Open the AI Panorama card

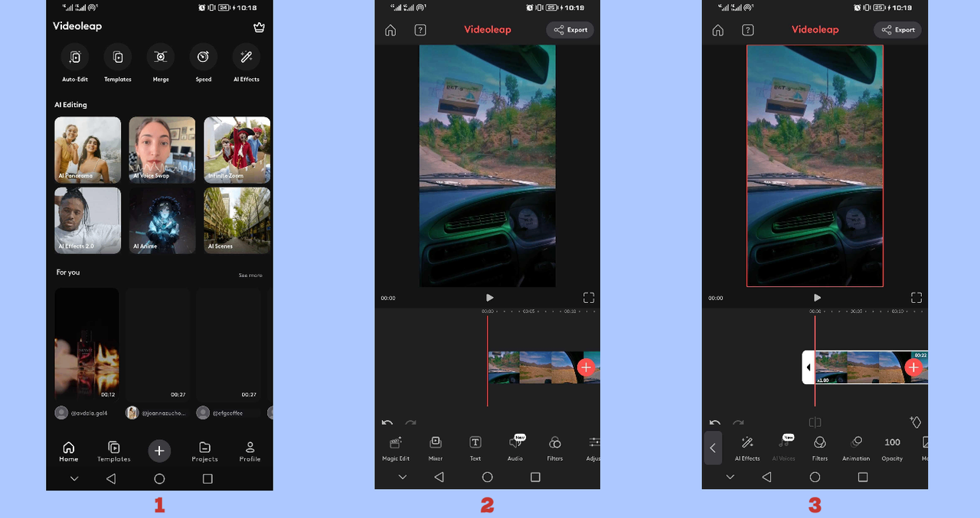[87, 150]
